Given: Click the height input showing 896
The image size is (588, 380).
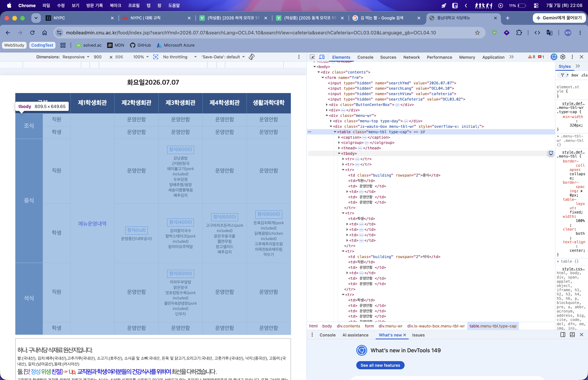Looking at the screenshot, I should (x=119, y=57).
